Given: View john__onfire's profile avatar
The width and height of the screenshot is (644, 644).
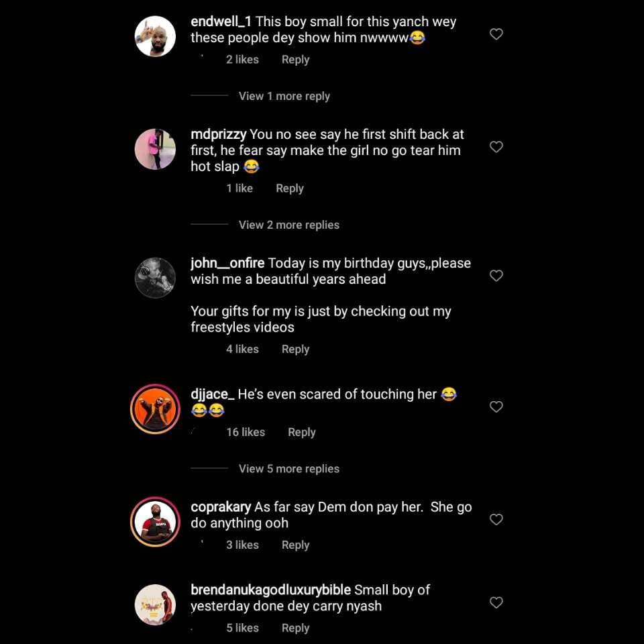Looking at the screenshot, I should 155,278.
